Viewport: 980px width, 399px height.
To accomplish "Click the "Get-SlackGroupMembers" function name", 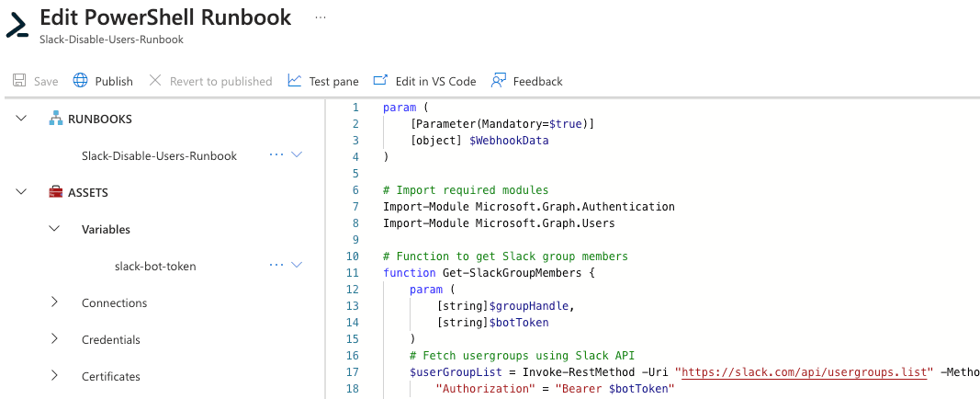I will coord(512,273).
